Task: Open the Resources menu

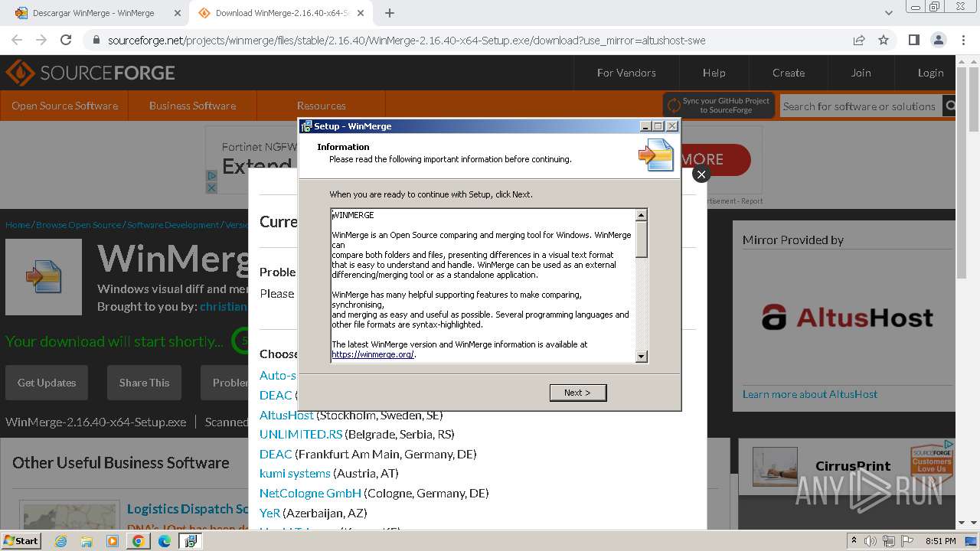Action: [321, 106]
